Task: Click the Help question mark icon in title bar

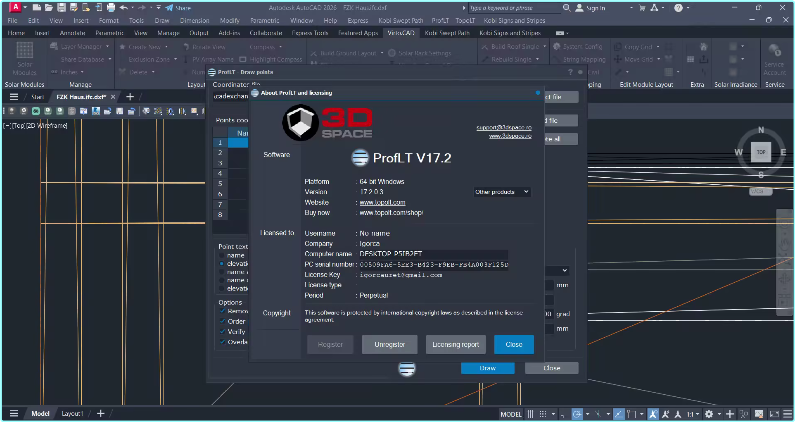Action: pyautogui.click(x=678, y=8)
